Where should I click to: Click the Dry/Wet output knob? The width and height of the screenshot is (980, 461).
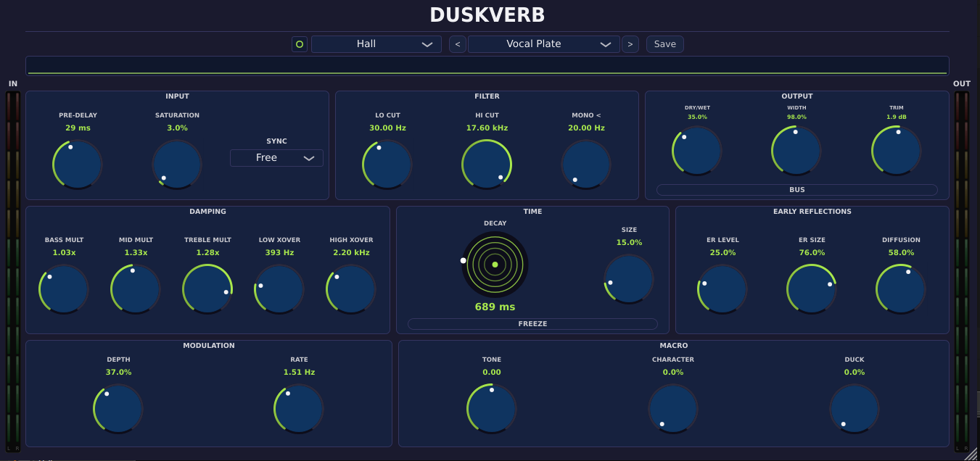697,151
